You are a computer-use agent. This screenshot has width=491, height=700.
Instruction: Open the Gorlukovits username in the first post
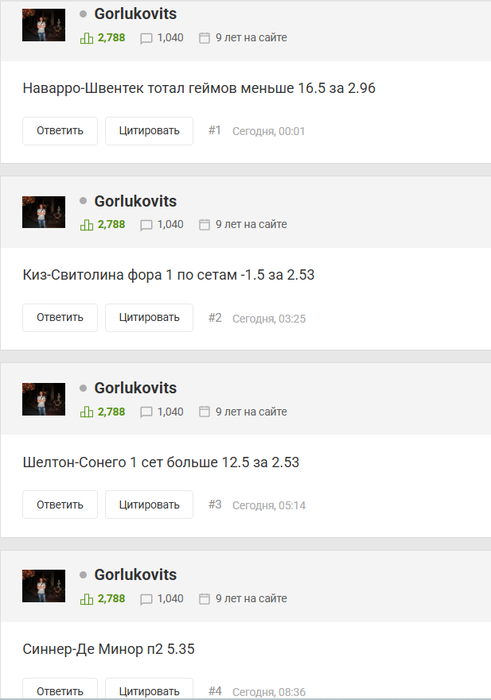point(135,14)
